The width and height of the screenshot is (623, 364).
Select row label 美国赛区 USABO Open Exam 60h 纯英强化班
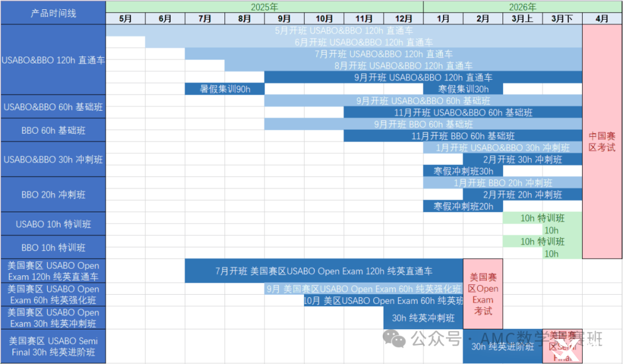(x=53, y=294)
